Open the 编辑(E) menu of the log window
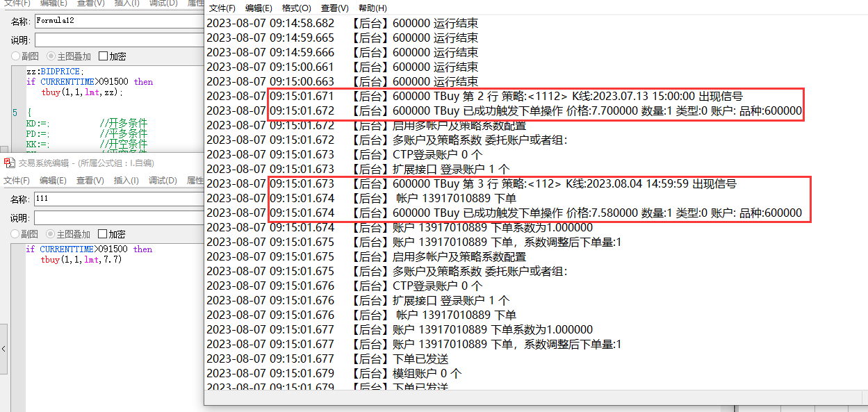 [259, 8]
